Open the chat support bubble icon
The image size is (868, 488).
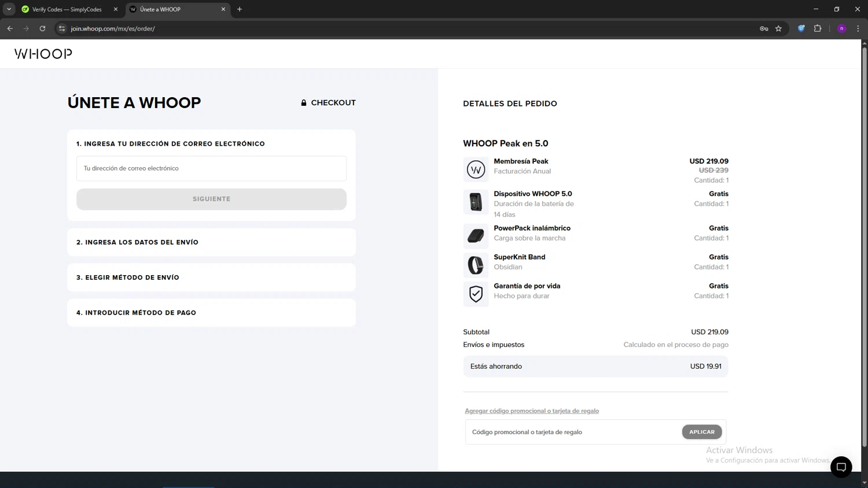841,467
